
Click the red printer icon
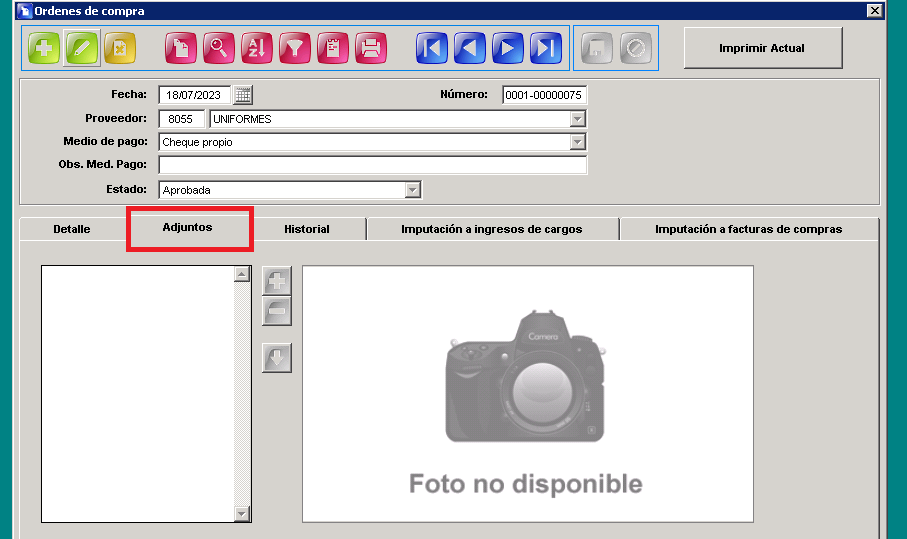[x=371, y=48]
